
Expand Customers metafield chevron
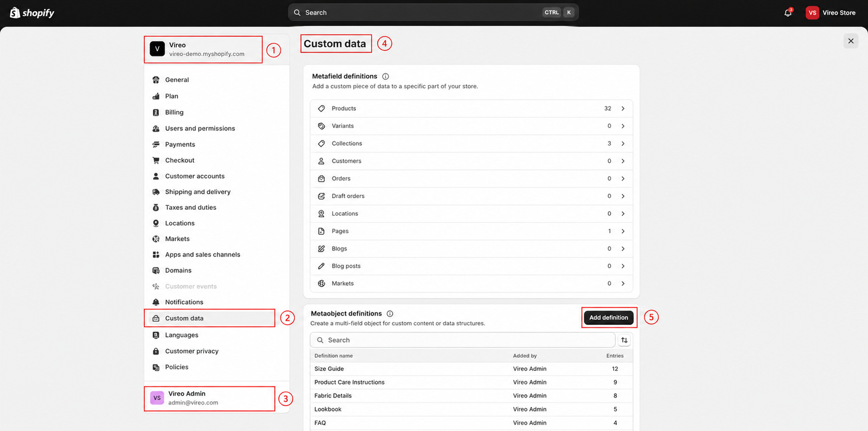623,161
